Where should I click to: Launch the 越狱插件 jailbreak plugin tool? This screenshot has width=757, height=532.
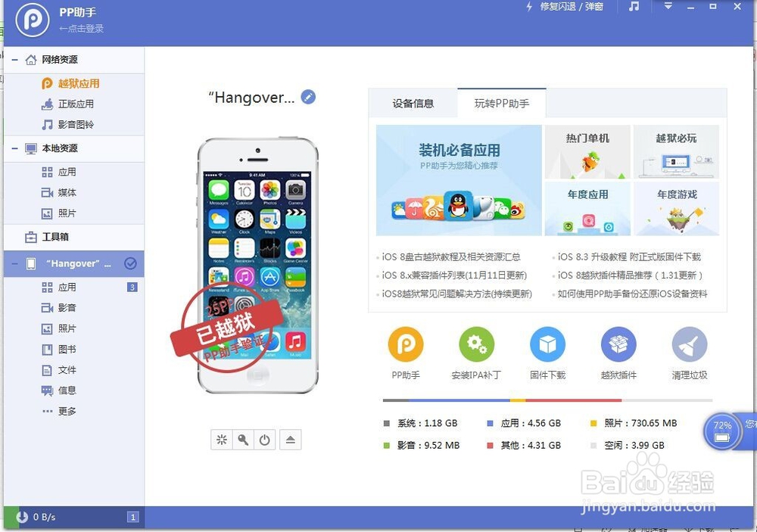coord(618,344)
